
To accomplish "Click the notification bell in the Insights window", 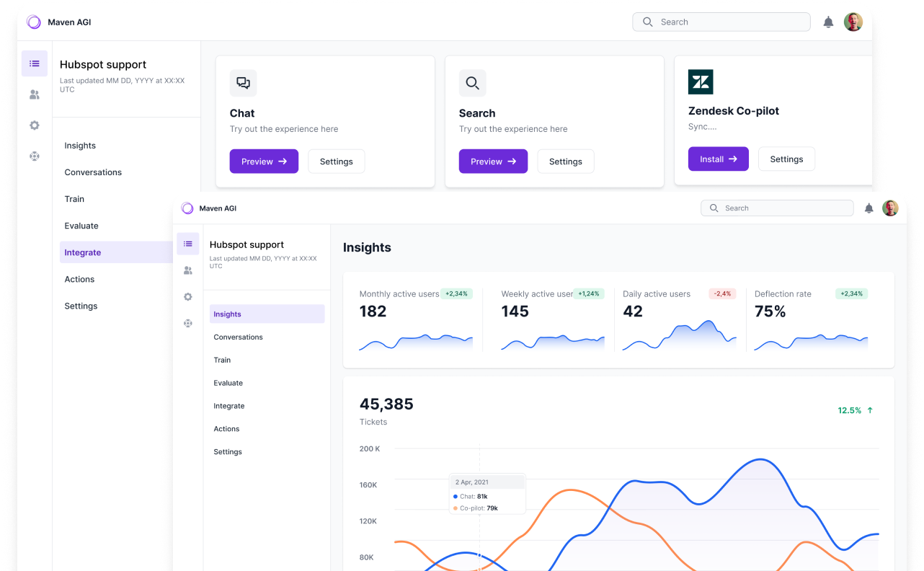I will pos(869,208).
